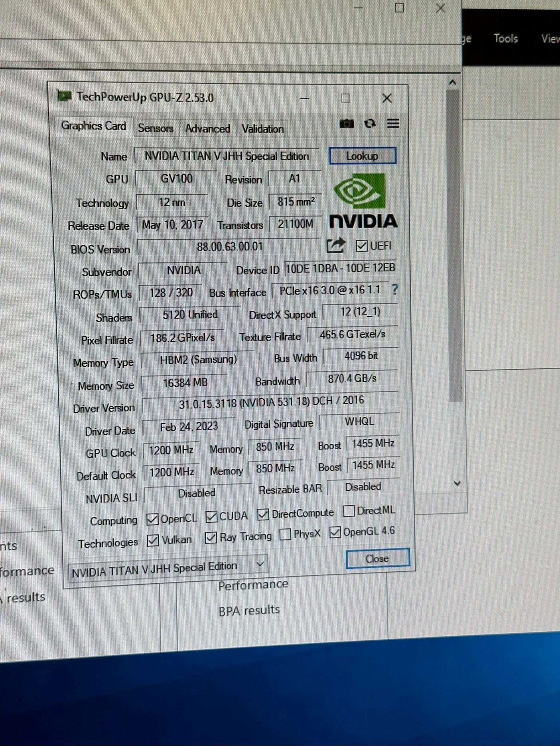Screen dimensions: 560x746
Task: Click the Bus Interface question mark icon
Action: tap(394, 289)
